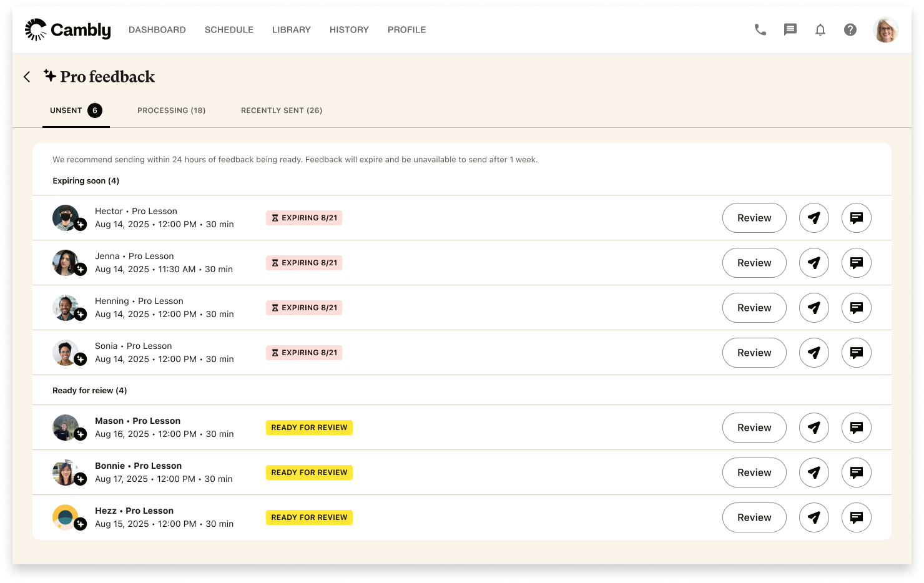This screenshot has height=583, width=924.
Task: Click the "Ready for reiew (4)" heading
Action: pyautogui.click(x=90, y=391)
